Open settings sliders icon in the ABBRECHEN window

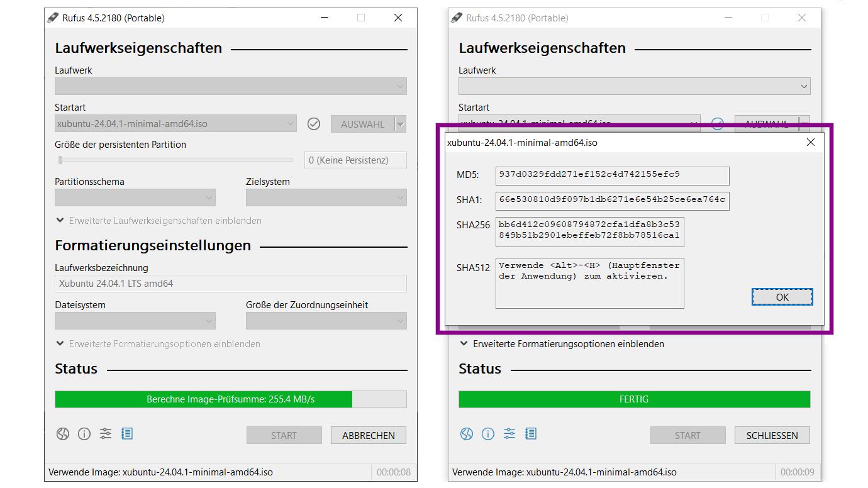coord(106,434)
